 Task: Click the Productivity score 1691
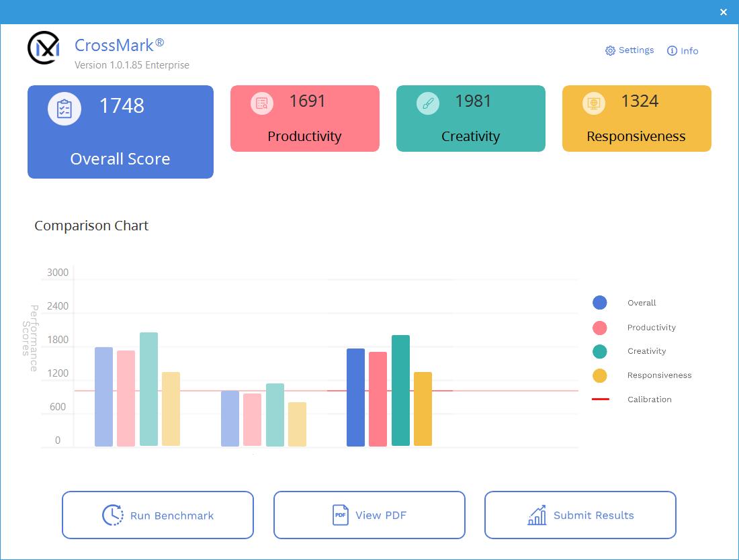[x=307, y=101]
